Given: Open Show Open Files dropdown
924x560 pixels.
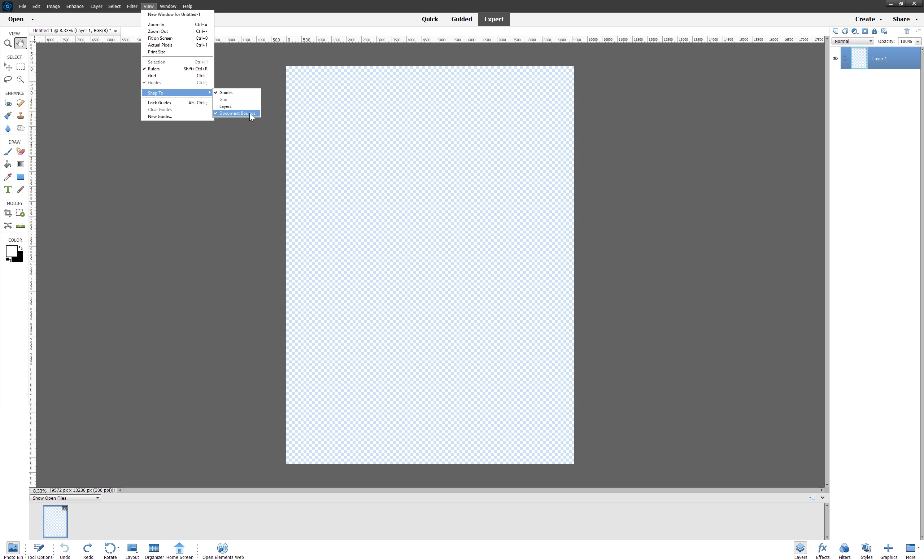Looking at the screenshot, I should click(x=65, y=498).
